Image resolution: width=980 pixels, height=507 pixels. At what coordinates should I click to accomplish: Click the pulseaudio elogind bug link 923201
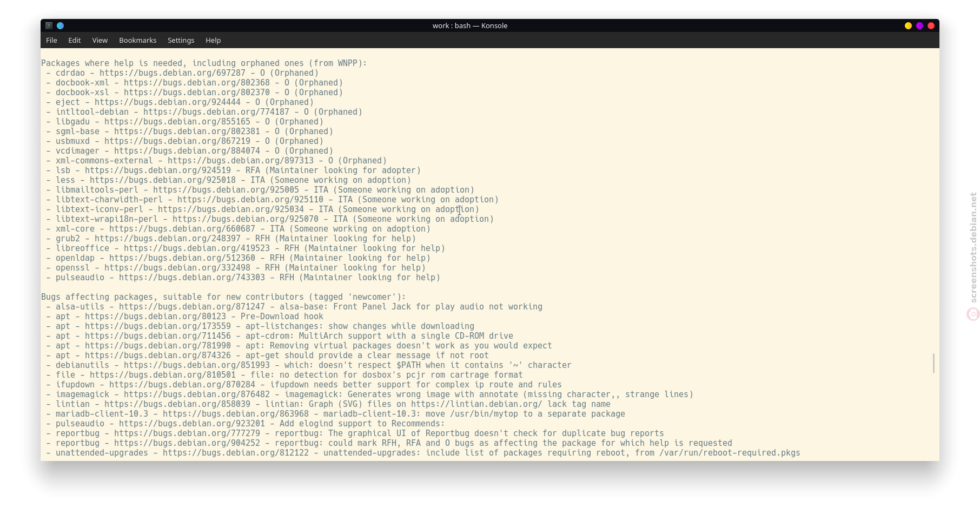(192, 424)
